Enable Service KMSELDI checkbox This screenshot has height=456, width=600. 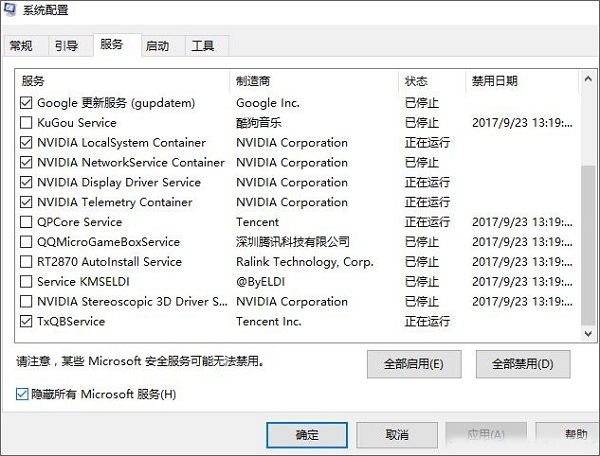coord(26,282)
